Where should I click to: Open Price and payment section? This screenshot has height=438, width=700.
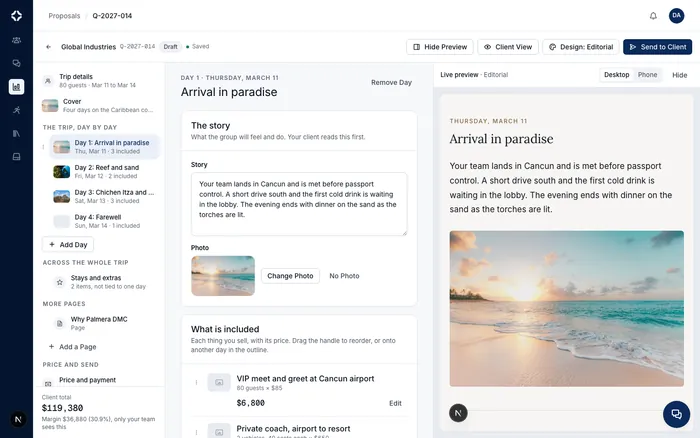[x=99, y=381]
